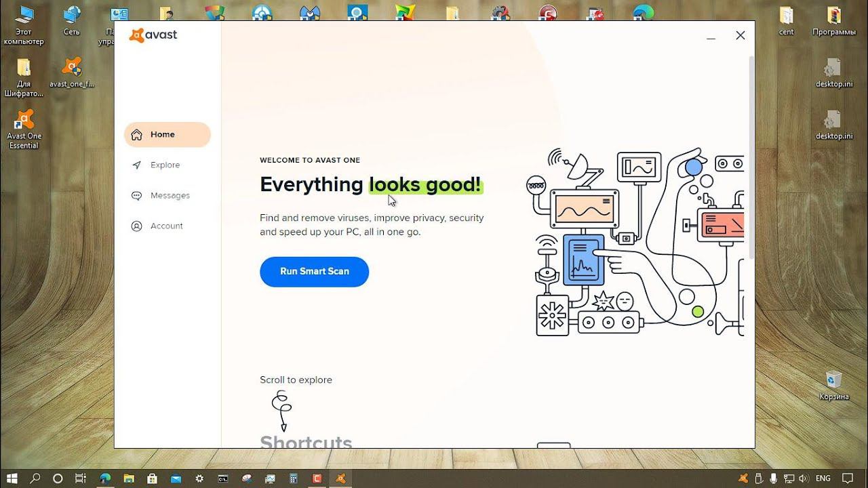Open Command Prompt from the taskbar
Viewport: 868px width, 488px height.
click(223, 479)
